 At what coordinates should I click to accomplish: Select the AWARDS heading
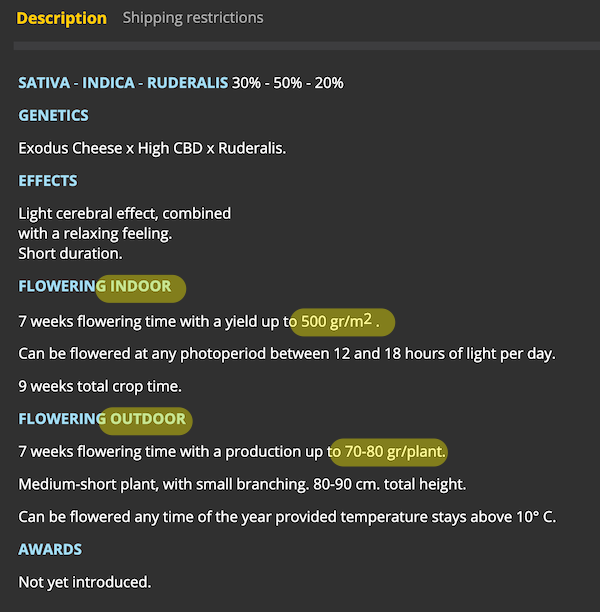50,550
